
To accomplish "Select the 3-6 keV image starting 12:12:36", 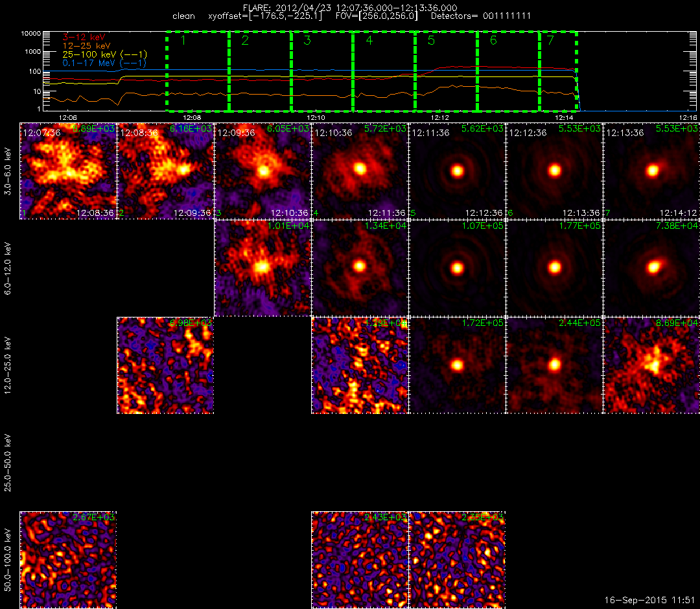I will click(554, 171).
